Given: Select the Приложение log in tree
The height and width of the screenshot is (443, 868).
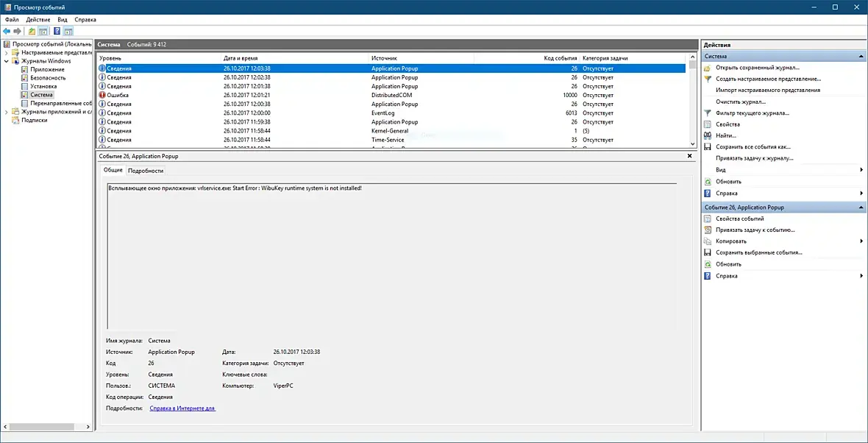Looking at the screenshot, I should [47, 69].
